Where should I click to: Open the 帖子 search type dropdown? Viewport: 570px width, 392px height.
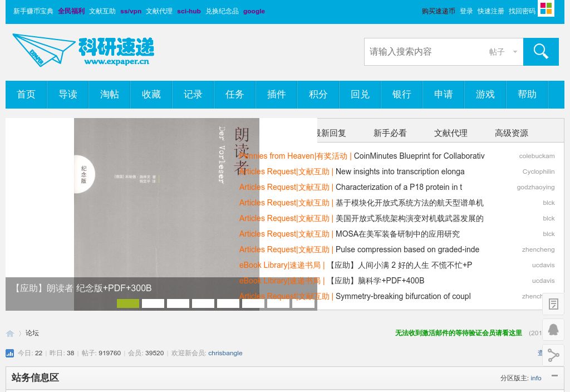pyautogui.click(x=503, y=52)
